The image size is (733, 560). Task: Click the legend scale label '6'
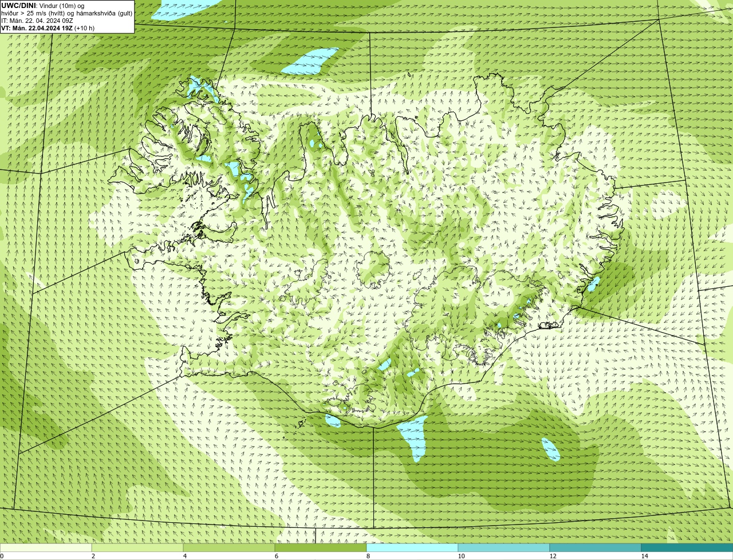[276, 556]
